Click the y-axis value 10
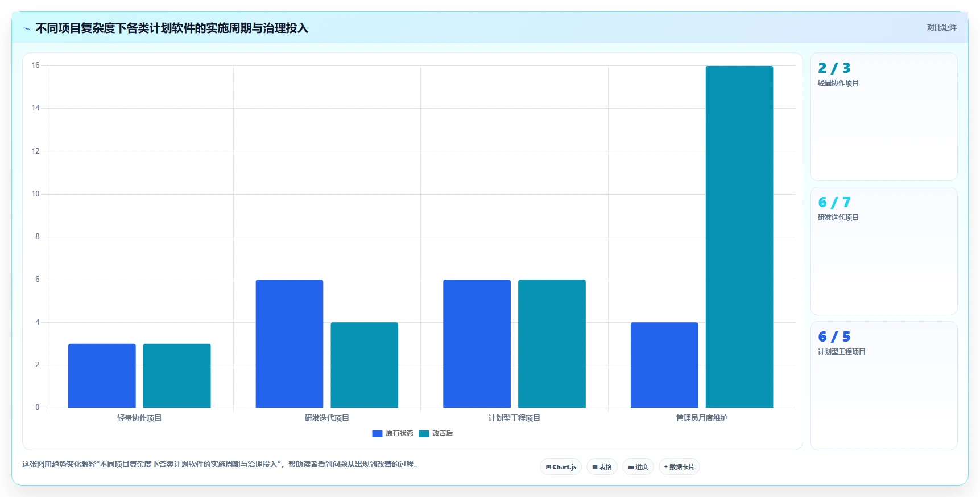The image size is (980, 497). click(35, 194)
